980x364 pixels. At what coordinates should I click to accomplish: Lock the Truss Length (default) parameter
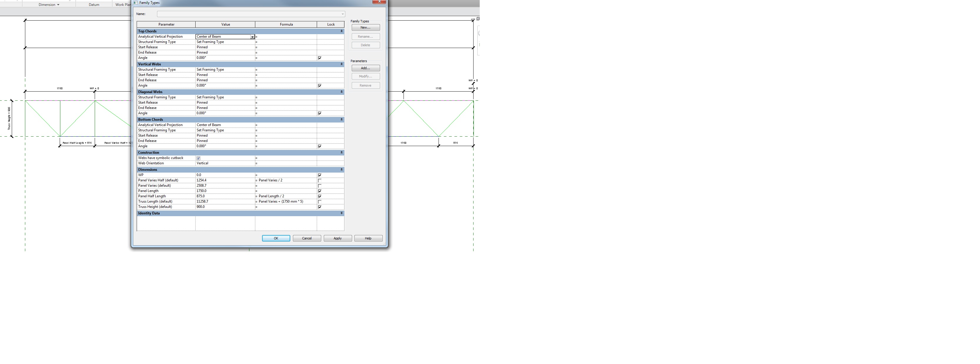pos(320,202)
